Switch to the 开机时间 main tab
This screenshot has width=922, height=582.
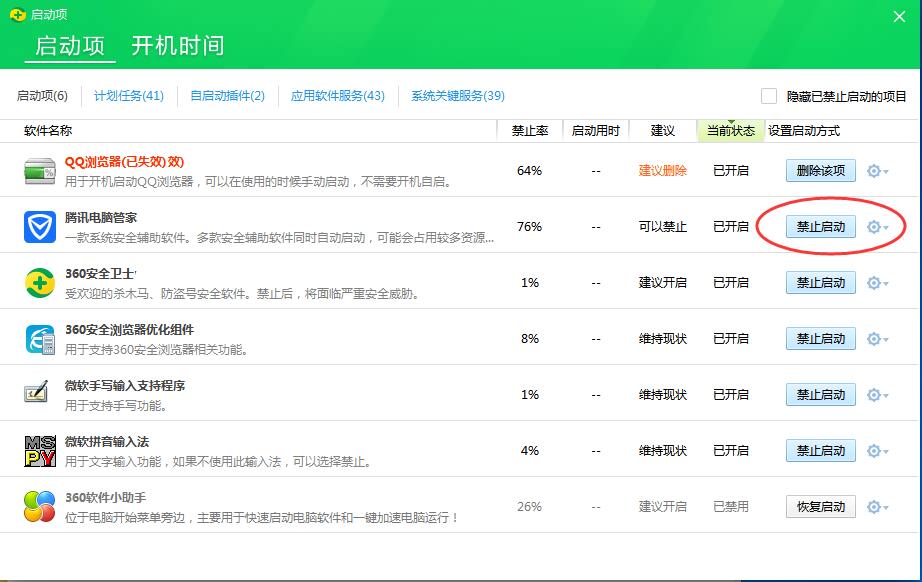178,46
